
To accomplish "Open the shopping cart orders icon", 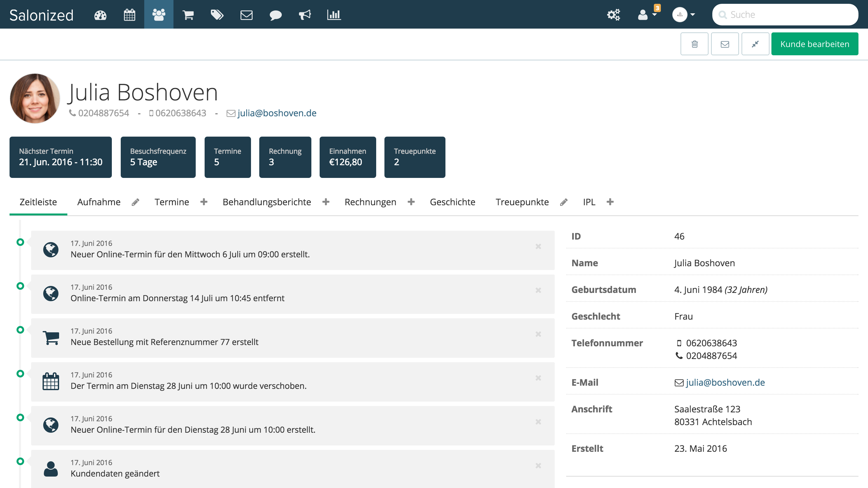I will pos(188,15).
